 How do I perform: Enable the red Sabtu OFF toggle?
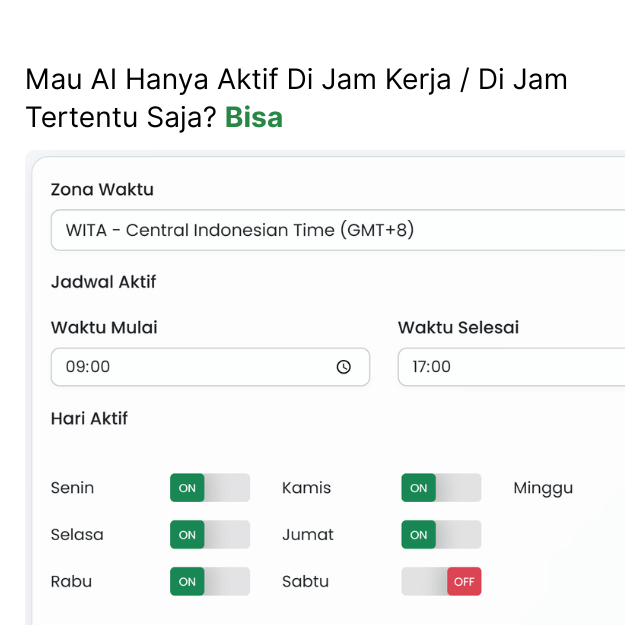click(441, 581)
